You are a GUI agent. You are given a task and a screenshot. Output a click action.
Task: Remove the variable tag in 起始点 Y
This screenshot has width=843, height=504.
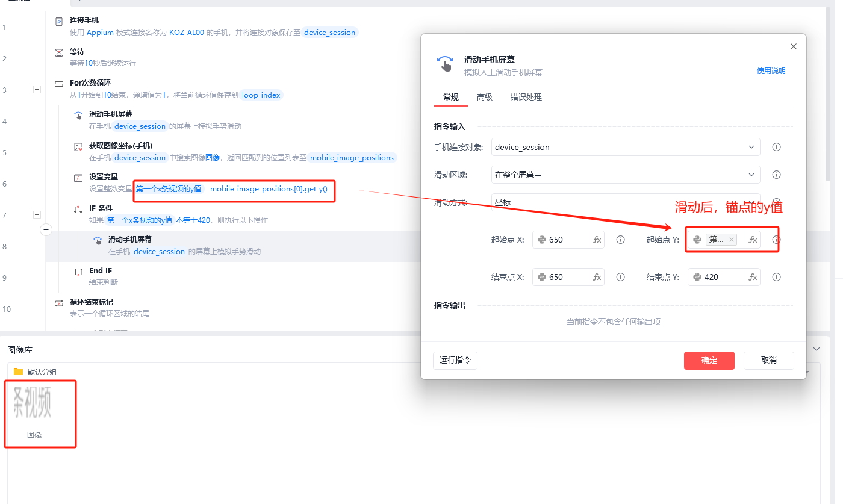(732, 240)
